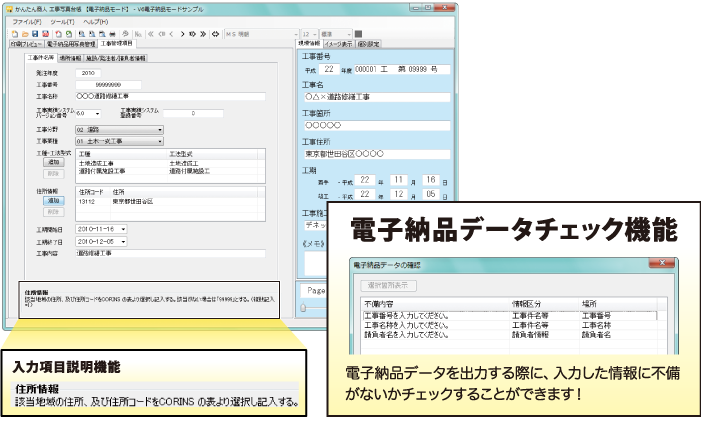
Task: Open the ヘルプ(H) menu
Action: pos(96,20)
